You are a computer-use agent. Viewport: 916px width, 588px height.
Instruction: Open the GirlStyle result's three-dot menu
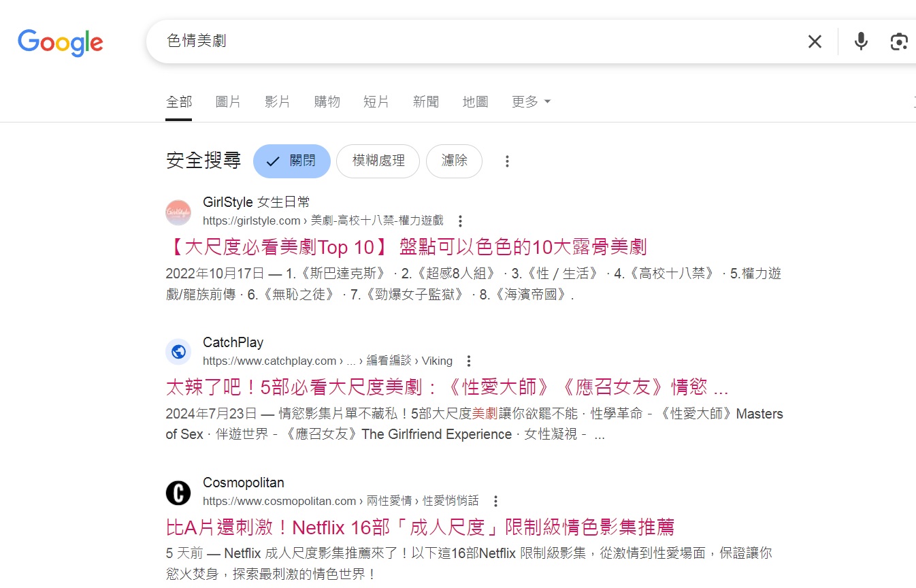click(461, 221)
